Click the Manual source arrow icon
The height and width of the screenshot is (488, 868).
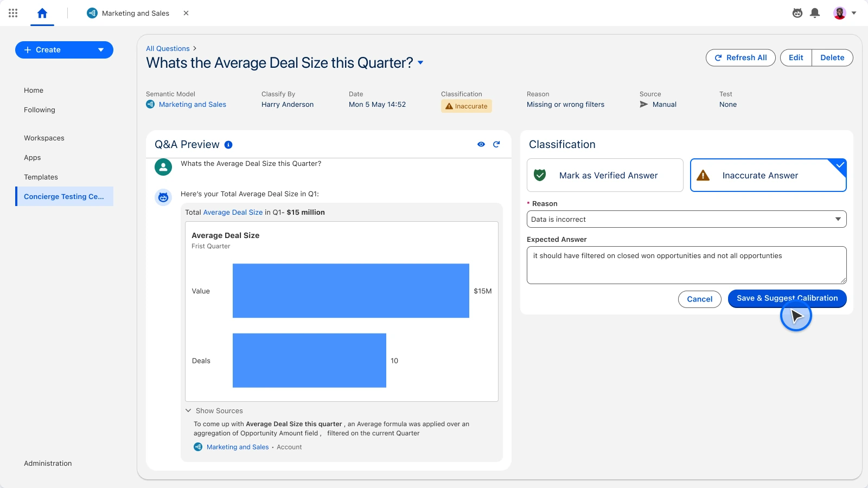(644, 104)
